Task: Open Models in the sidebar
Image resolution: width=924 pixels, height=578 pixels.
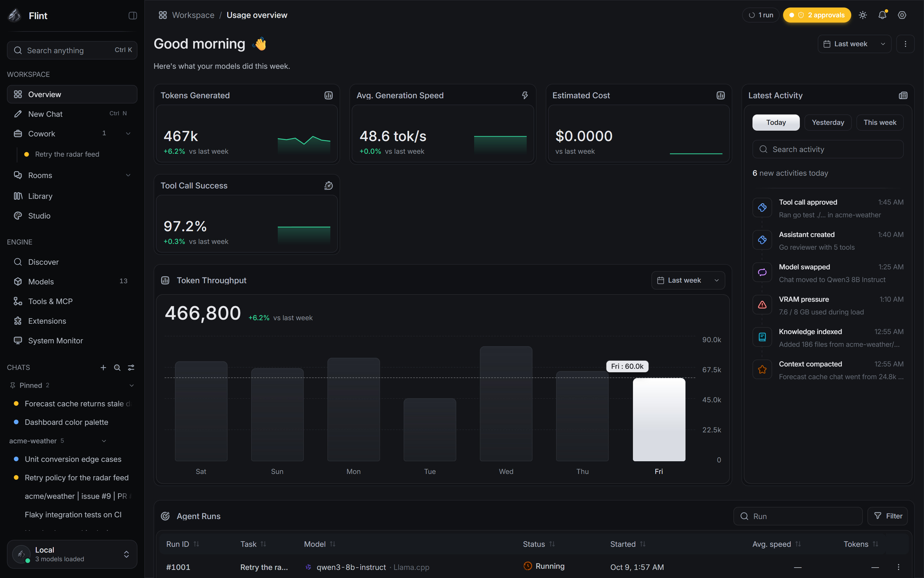Action: coord(72,281)
